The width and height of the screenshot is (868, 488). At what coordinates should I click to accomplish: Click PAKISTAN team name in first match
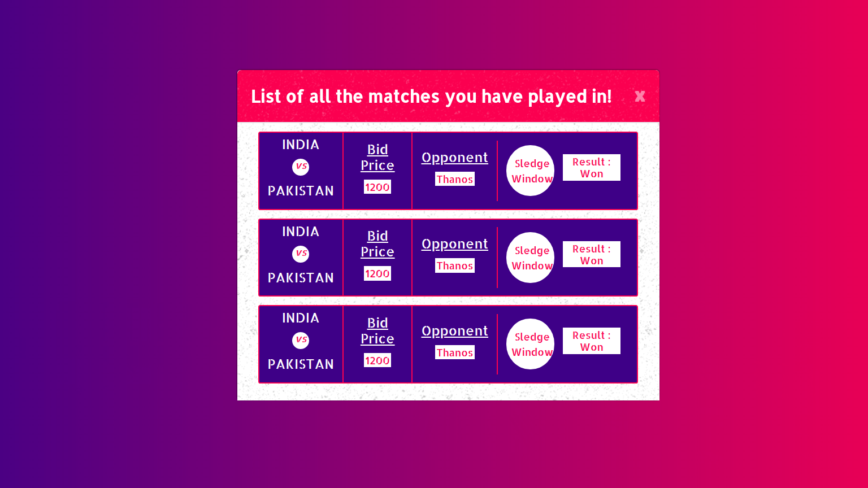click(x=301, y=191)
